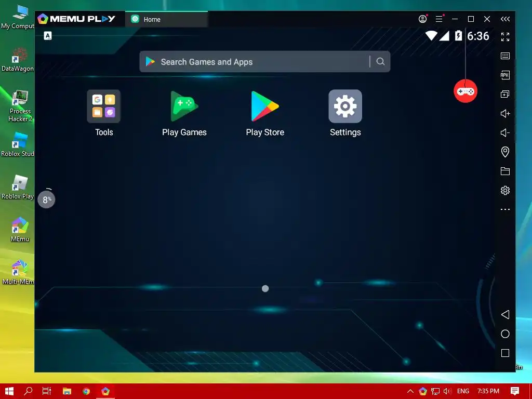The width and height of the screenshot is (532, 399).
Task: Open Chrome from the taskbar
Action: coord(86,391)
